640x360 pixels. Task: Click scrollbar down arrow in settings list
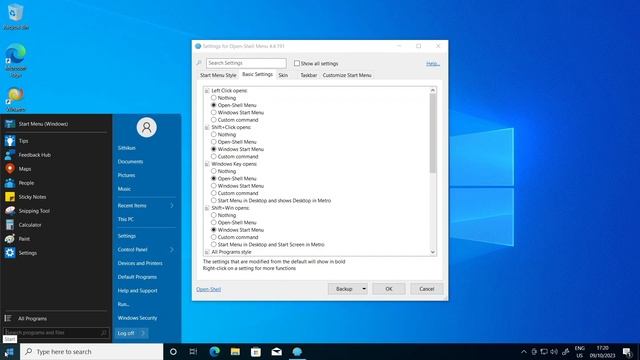pyautogui.click(x=433, y=252)
